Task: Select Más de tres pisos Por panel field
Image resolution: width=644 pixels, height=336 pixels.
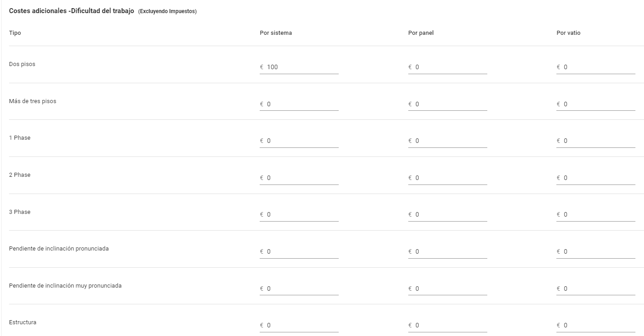Action: click(x=448, y=104)
